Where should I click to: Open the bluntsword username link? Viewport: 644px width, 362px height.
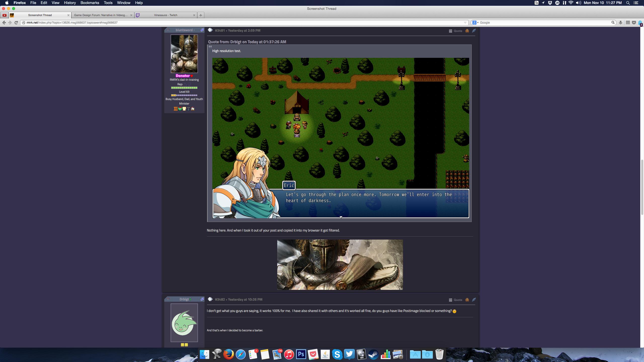coord(184,30)
